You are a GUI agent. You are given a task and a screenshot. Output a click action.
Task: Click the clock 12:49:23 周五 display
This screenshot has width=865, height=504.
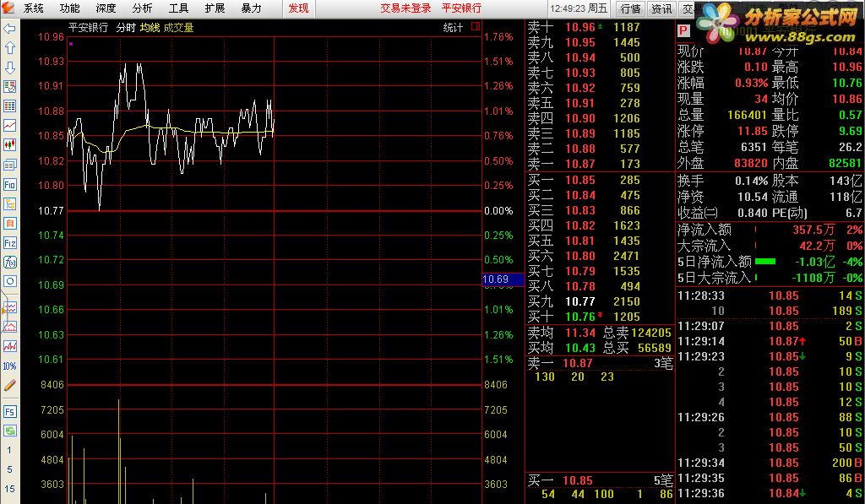coord(579,8)
